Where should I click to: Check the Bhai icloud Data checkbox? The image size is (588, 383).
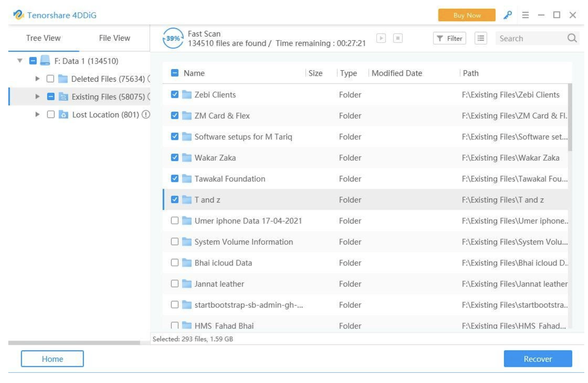coord(174,263)
